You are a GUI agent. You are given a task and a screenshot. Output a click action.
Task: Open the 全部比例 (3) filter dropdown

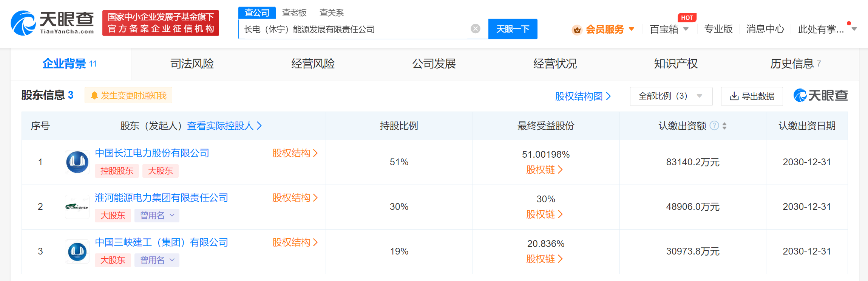[671, 96]
